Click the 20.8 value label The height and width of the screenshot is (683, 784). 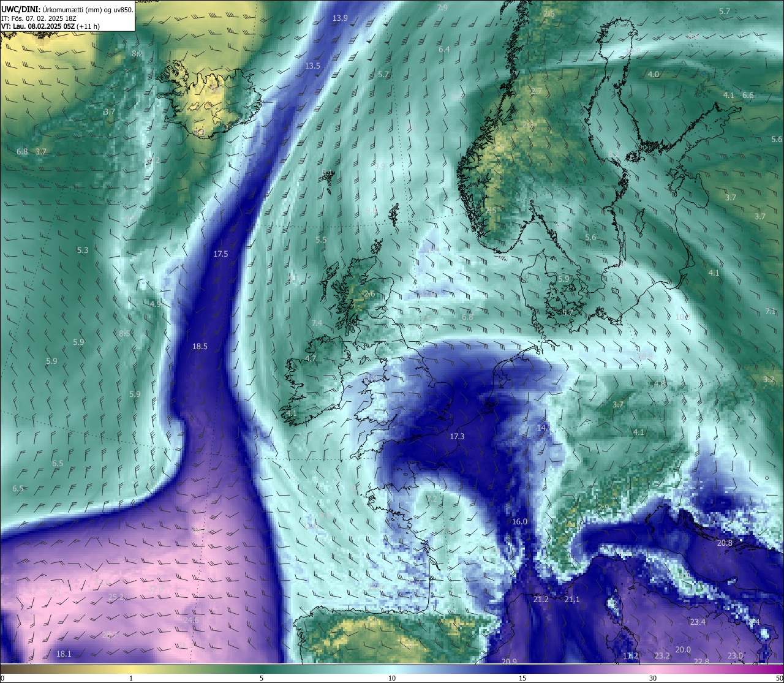(x=725, y=543)
